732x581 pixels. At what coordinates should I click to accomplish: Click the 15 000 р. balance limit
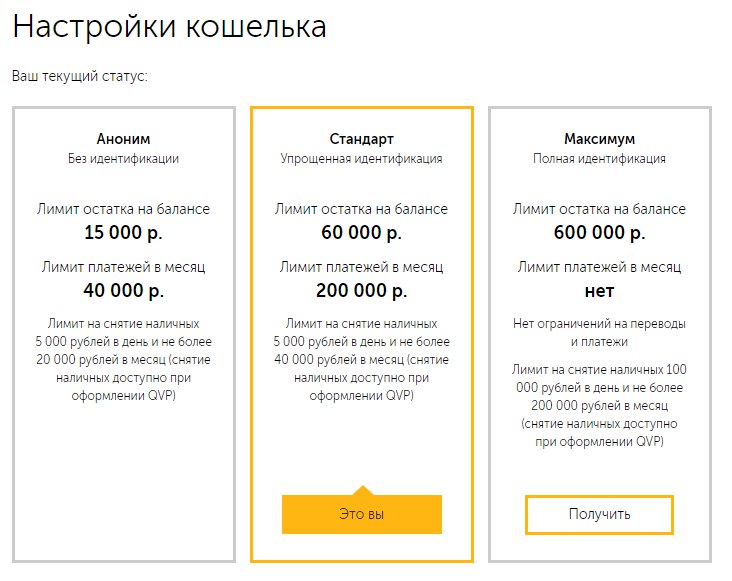124,233
